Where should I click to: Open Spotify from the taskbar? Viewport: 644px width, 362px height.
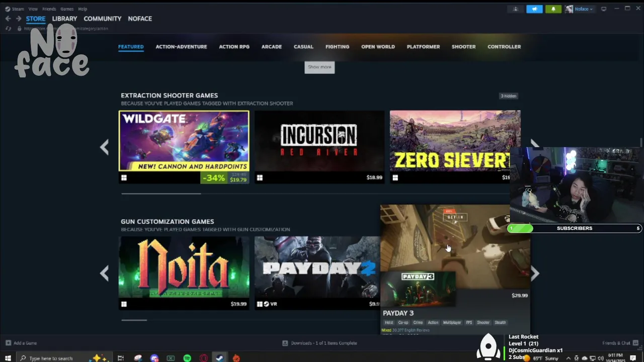(187, 358)
